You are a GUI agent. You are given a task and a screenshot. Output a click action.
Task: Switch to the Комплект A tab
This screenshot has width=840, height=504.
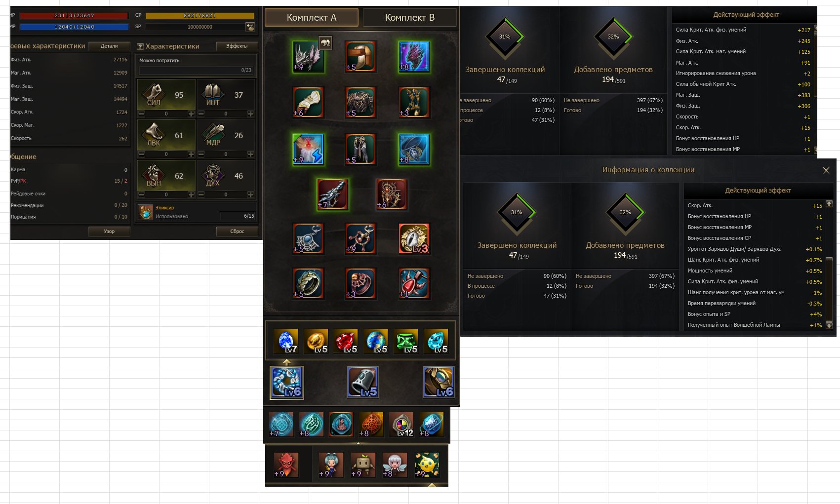coord(312,18)
